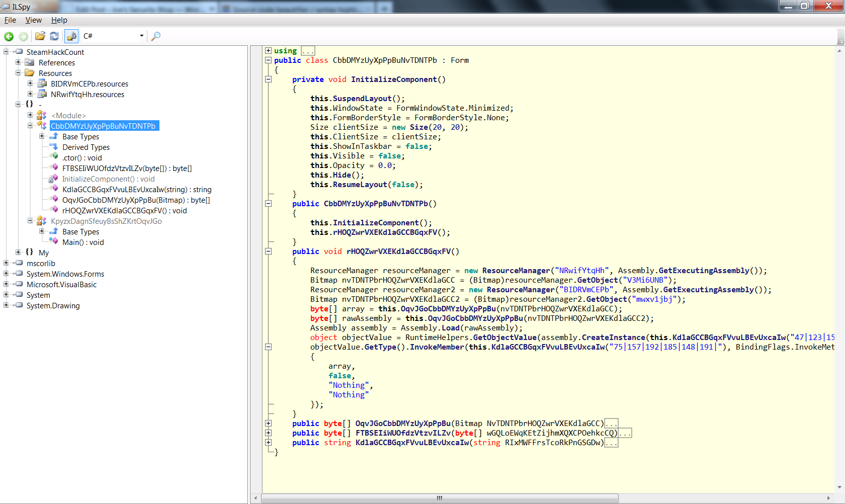This screenshot has height=504, width=845.
Task: Select the Main() : void tree item
Action: [x=83, y=242]
